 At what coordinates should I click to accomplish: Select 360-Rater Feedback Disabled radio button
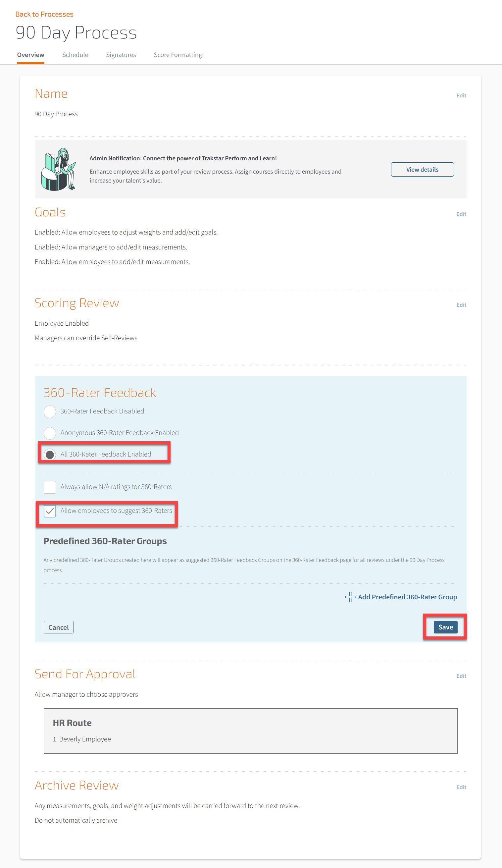click(x=50, y=411)
